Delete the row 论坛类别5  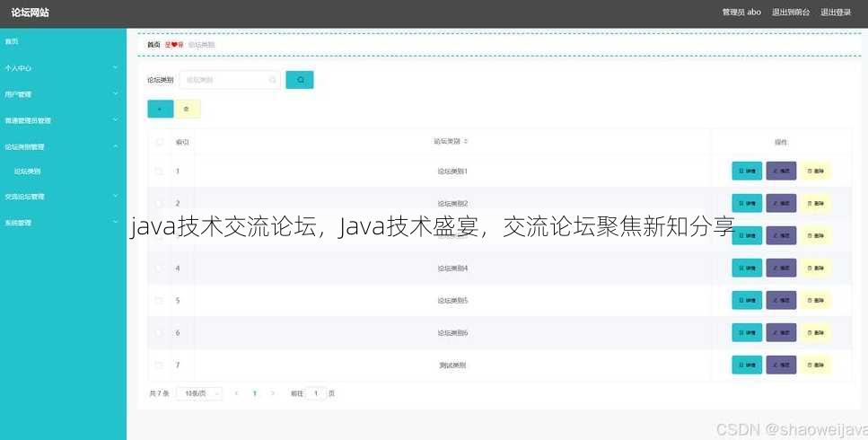pos(815,300)
